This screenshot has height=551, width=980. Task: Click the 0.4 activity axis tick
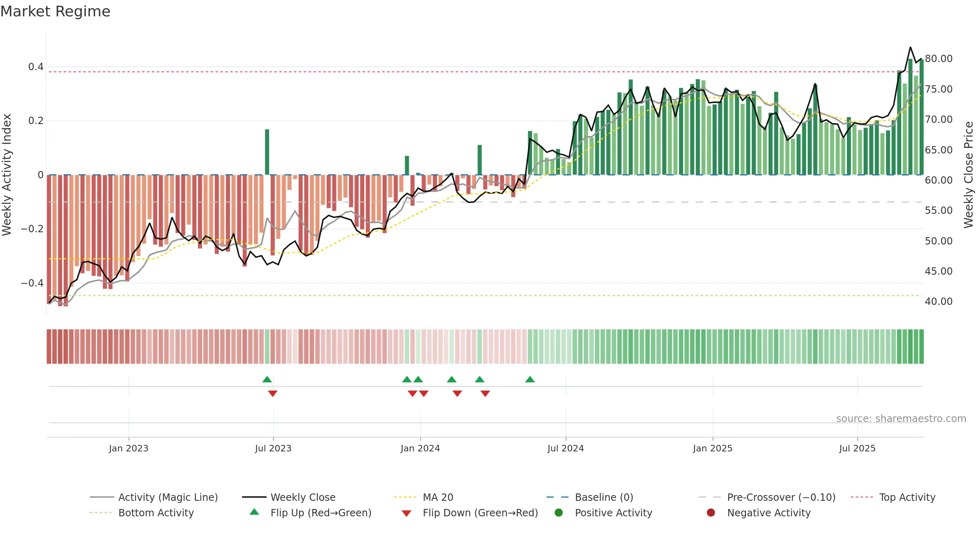[36, 67]
